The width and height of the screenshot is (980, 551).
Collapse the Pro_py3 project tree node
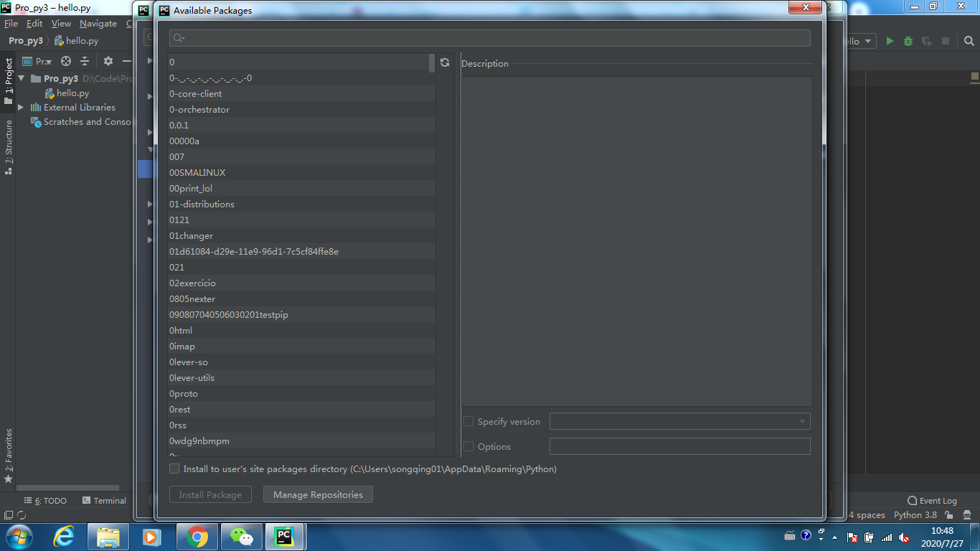(22, 79)
